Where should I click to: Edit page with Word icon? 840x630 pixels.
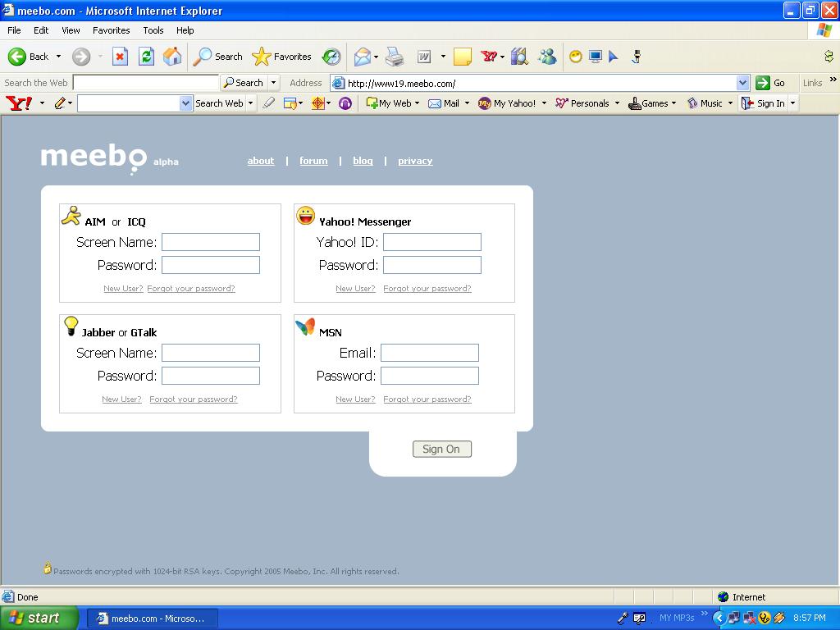(x=424, y=57)
